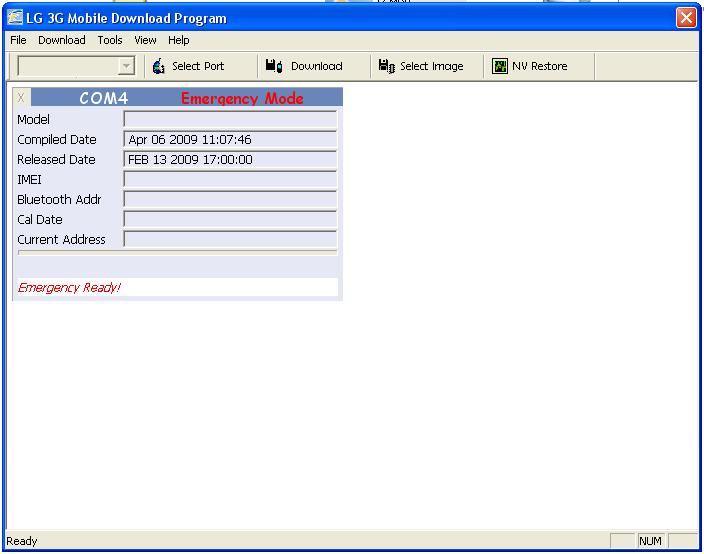Click the 'Model' label
The width and height of the screenshot is (704, 554).
click(x=33, y=119)
